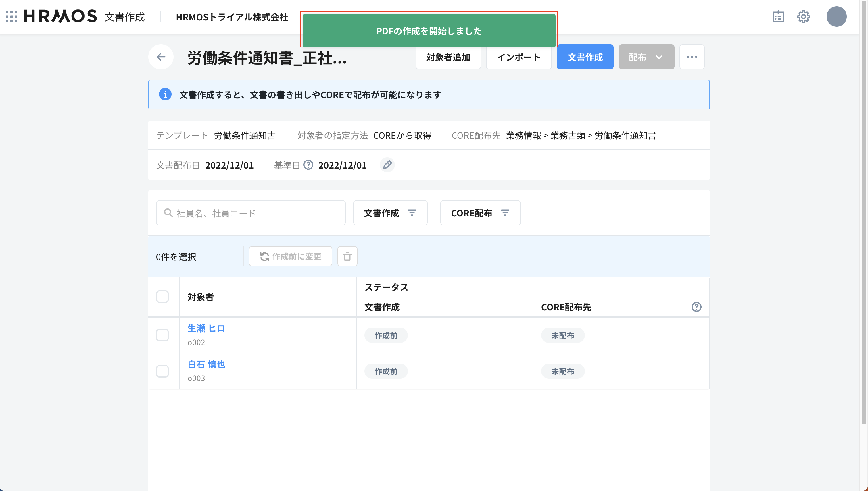Click help icon beside CORE配布先 column
Viewport: 868px width, 491px height.
click(696, 307)
